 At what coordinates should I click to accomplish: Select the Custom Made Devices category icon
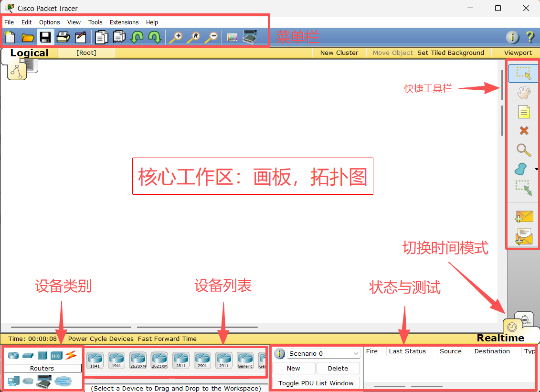(44, 381)
